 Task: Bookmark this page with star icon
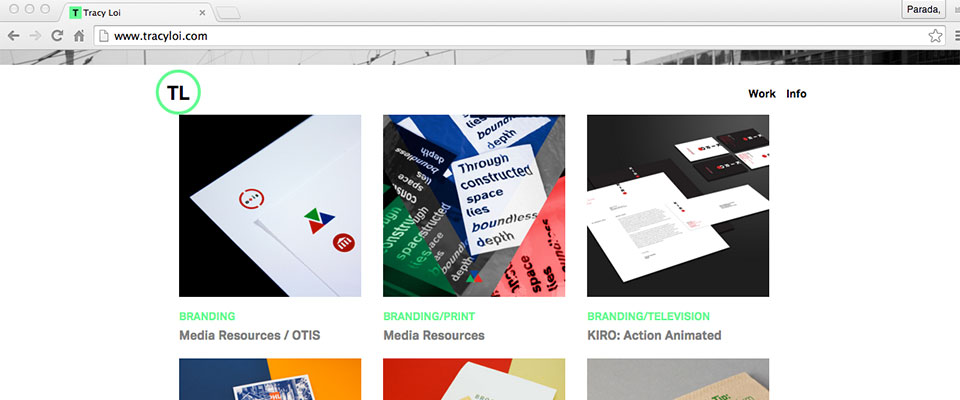pos(935,36)
